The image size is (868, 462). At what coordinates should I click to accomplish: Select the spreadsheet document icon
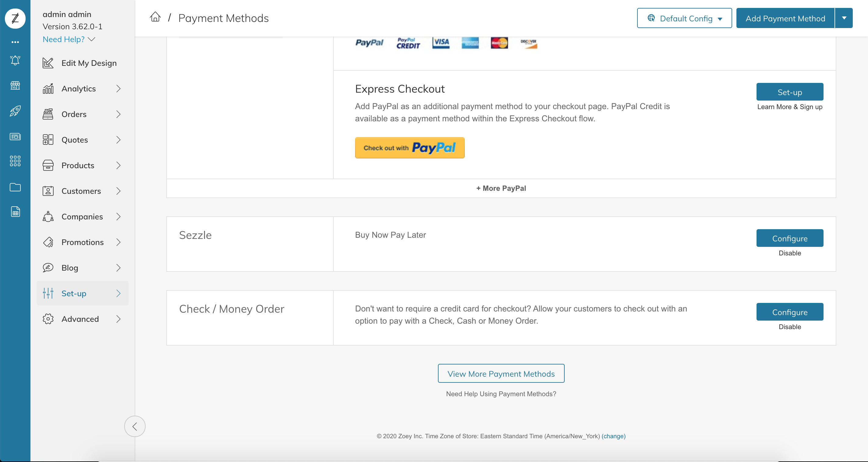(15, 212)
